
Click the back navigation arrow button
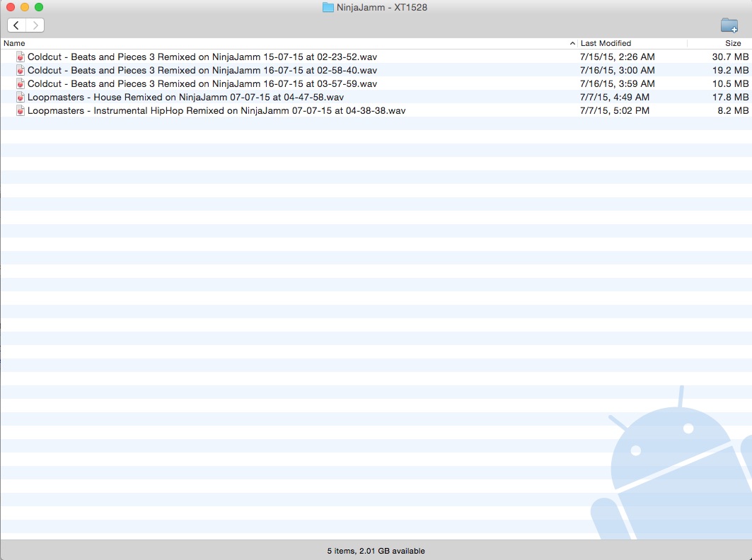(17, 25)
